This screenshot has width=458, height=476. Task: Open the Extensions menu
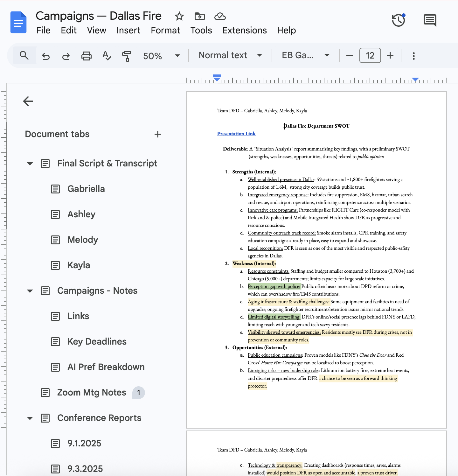point(245,30)
